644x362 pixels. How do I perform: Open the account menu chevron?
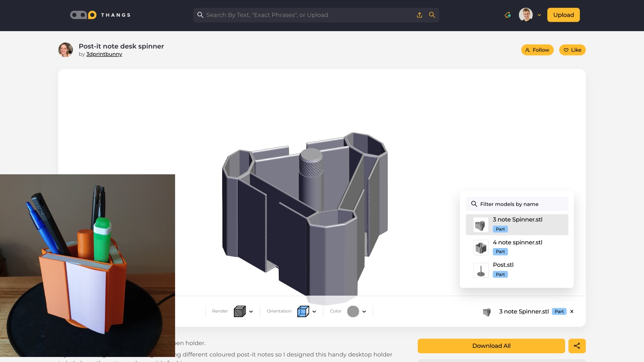(x=539, y=15)
